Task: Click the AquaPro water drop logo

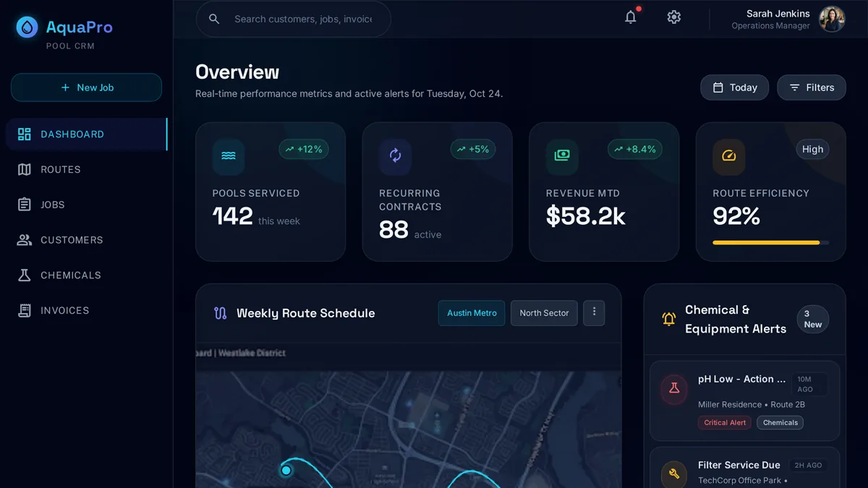Action: 27,27
